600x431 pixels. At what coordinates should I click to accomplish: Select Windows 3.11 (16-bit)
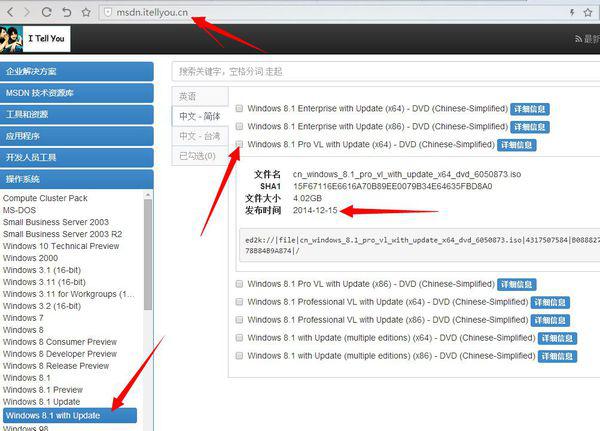coord(44,282)
